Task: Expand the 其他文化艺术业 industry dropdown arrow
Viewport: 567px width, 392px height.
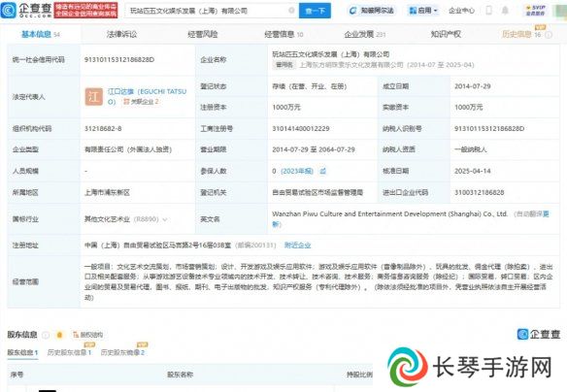Action: tap(165, 219)
